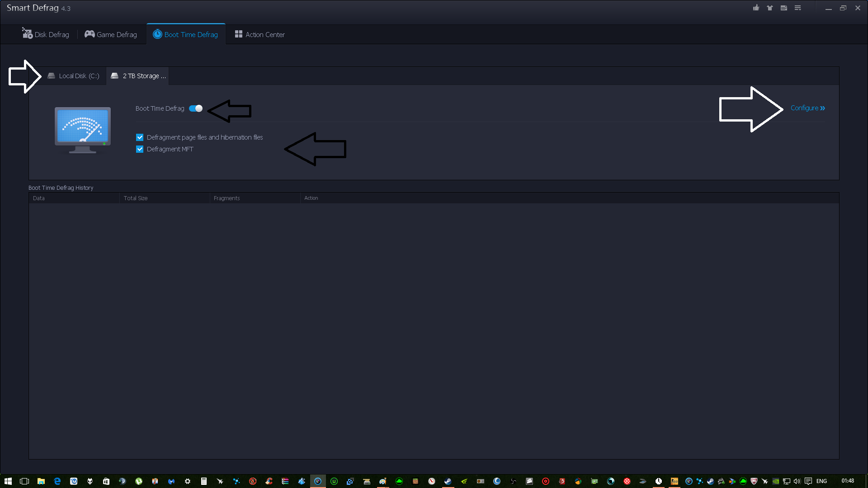Open the skin (t-shirt) icon
Screen dimensions: 868x488
point(770,8)
